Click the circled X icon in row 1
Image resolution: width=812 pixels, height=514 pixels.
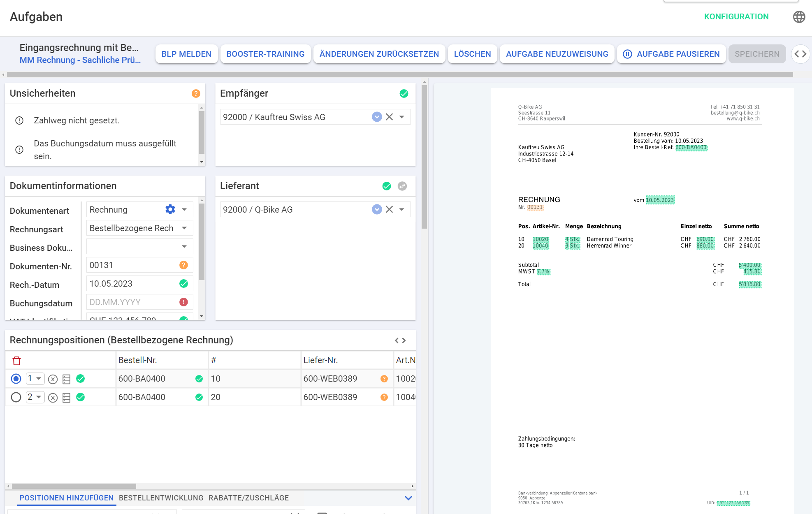[53, 379]
